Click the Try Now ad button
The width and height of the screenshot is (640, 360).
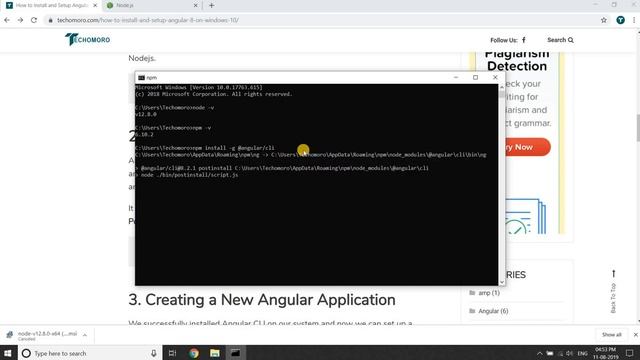pyautogui.click(x=527, y=147)
